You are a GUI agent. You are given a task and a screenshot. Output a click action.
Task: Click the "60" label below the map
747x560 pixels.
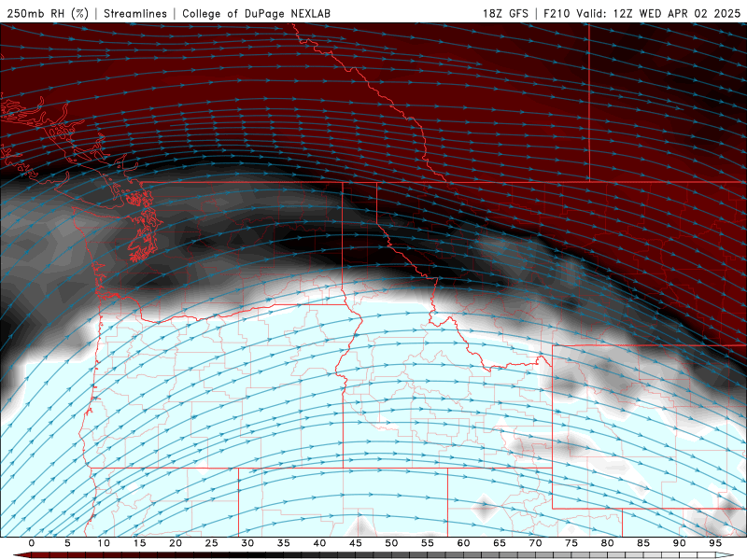click(463, 543)
